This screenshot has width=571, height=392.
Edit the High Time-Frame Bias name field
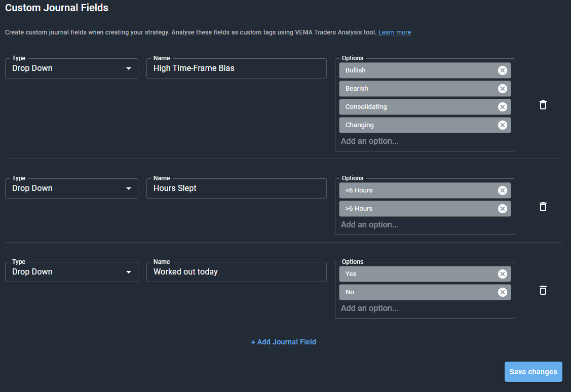pyautogui.click(x=236, y=68)
